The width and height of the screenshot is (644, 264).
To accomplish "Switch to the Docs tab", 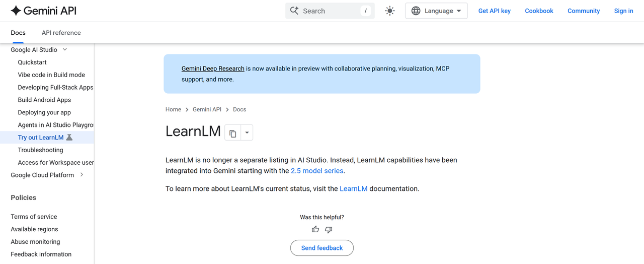I will click(x=18, y=33).
